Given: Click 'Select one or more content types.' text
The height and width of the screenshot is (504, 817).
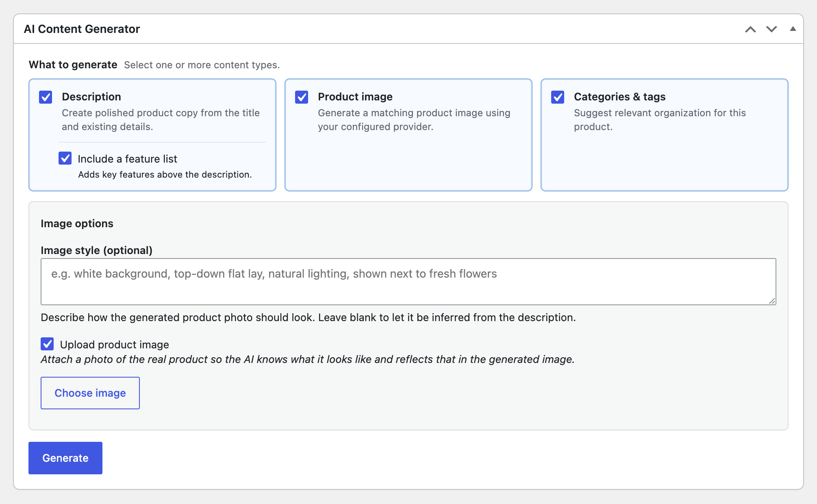Looking at the screenshot, I should click(202, 65).
